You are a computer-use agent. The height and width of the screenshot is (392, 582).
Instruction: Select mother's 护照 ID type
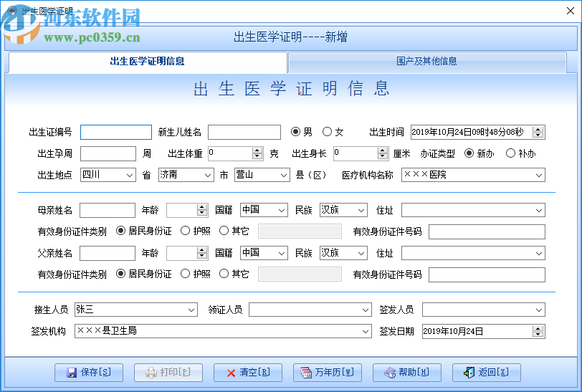click(185, 231)
